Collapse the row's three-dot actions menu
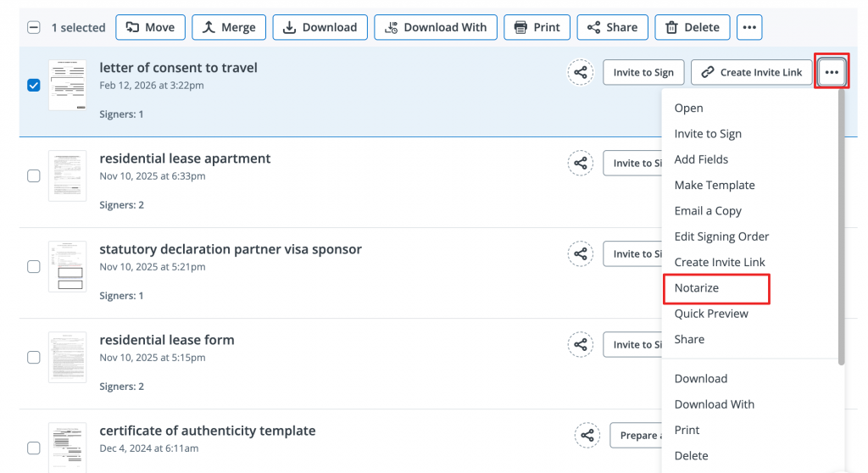The width and height of the screenshot is (868, 473). (832, 73)
